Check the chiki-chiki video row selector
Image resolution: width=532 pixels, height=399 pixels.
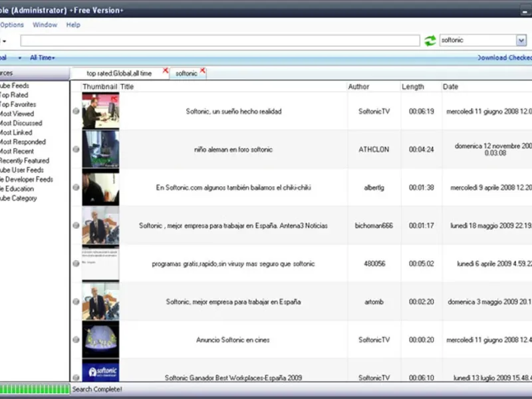[76, 188]
